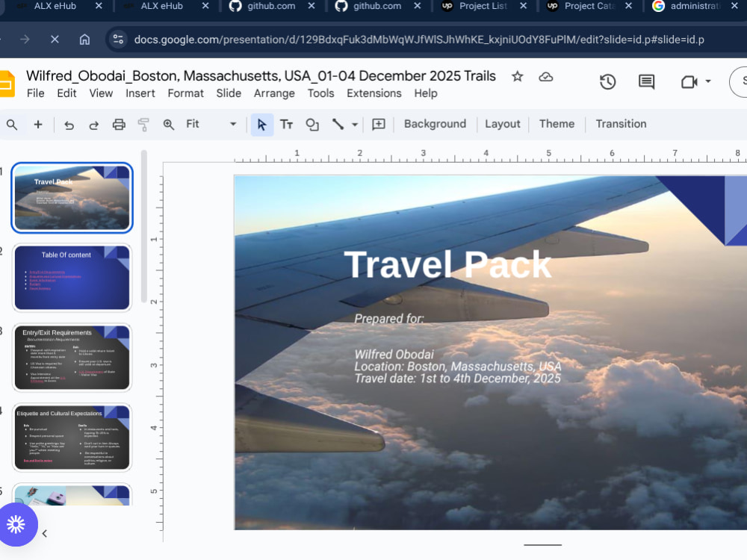The height and width of the screenshot is (560, 747).
Task: Expand video call options dropdown
Action: click(x=708, y=81)
